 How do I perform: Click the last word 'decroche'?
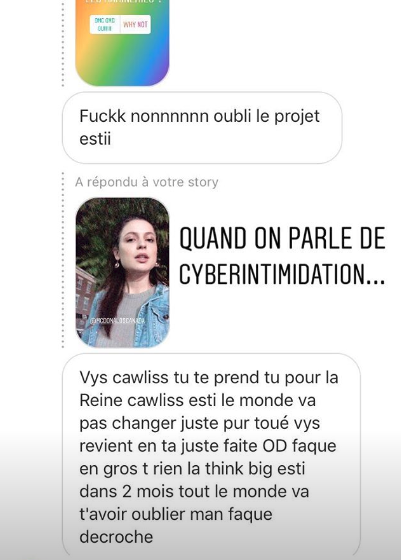(x=116, y=537)
